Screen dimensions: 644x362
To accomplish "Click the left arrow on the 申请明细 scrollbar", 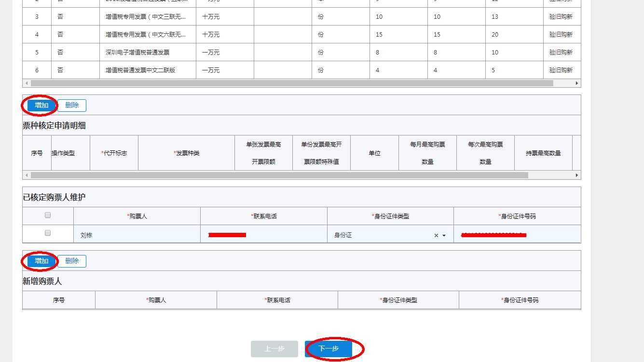I will [27, 175].
